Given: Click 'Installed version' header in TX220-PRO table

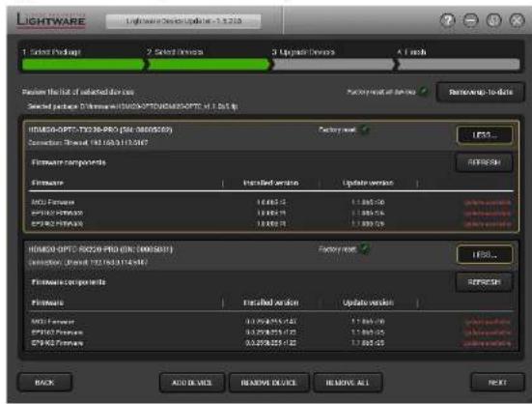Looking at the screenshot, I should 271,183.
